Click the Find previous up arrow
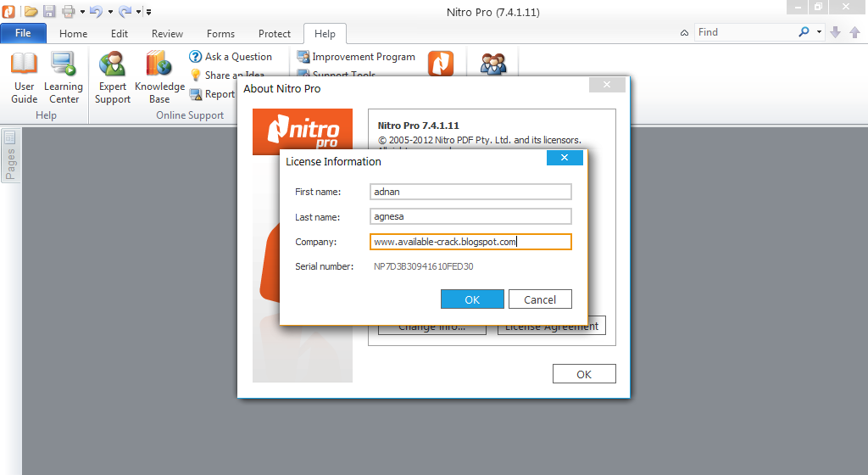 pyautogui.click(x=854, y=33)
